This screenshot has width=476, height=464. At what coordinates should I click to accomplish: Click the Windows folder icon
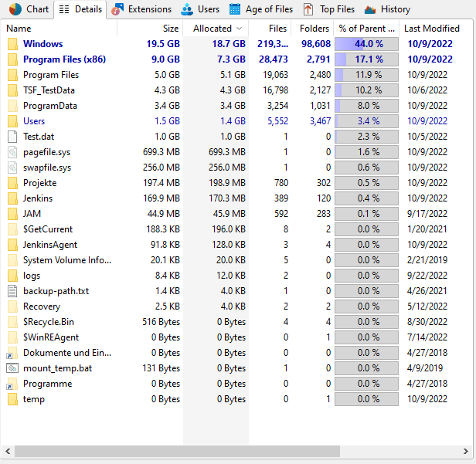pos(12,44)
